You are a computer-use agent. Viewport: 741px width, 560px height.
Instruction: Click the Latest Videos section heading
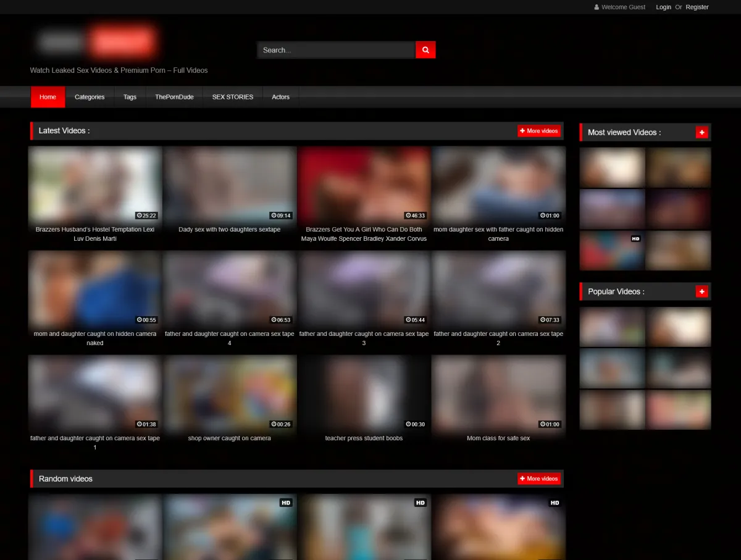64,131
